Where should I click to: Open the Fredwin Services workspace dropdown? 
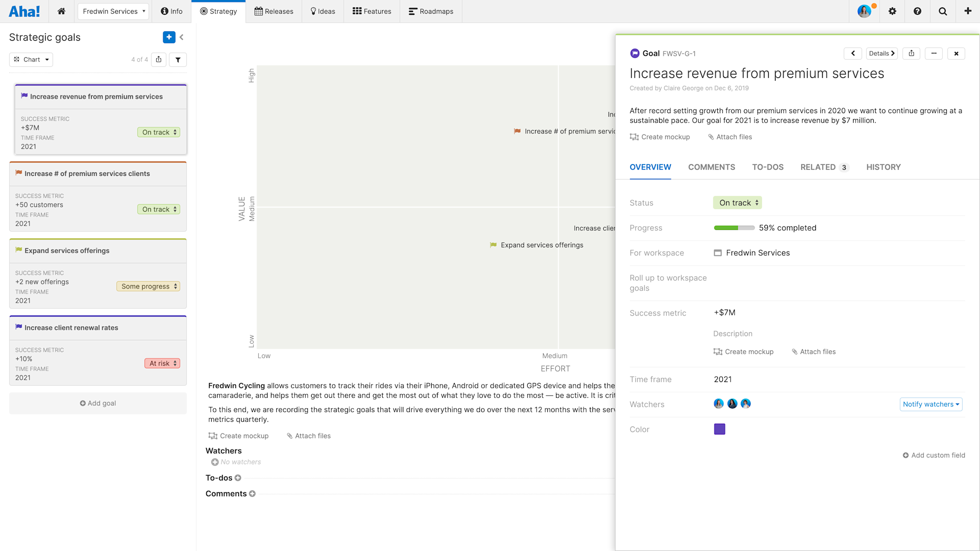pyautogui.click(x=113, y=11)
